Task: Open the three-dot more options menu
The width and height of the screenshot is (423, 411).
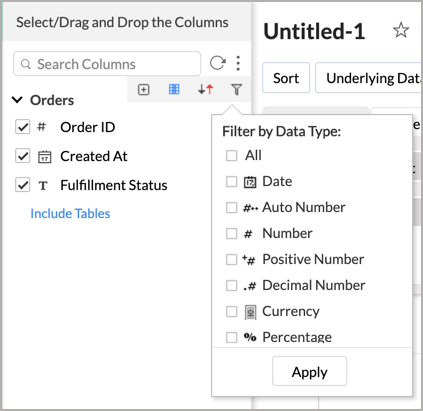Action: (238, 63)
